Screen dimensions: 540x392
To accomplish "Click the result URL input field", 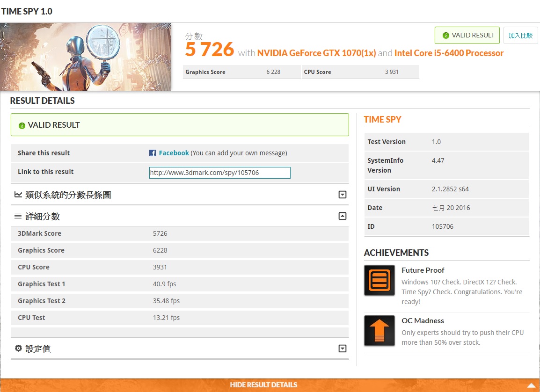I will click(x=220, y=173).
